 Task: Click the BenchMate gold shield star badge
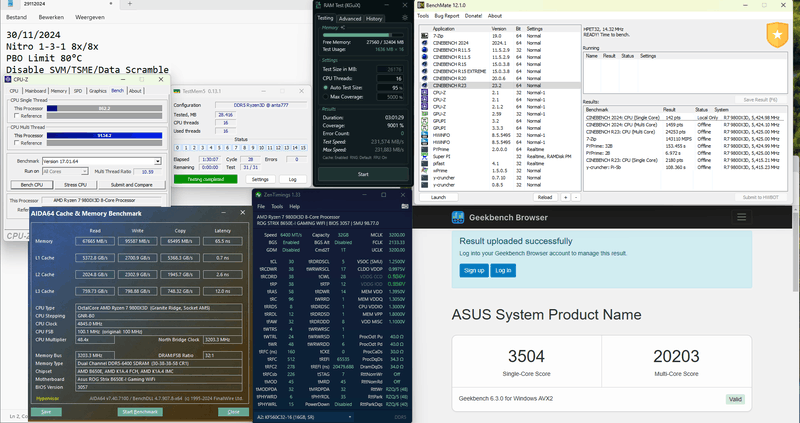click(777, 35)
